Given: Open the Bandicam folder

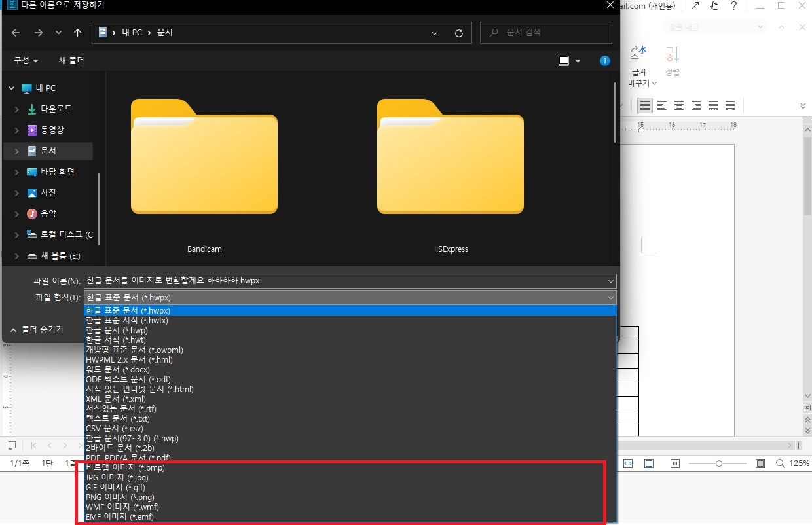Looking at the screenshot, I should (x=204, y=177).
